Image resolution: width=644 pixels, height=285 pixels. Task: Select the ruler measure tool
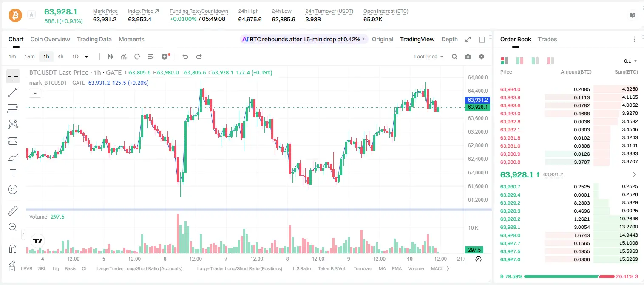pyautogui.click(x=13, y=211)
